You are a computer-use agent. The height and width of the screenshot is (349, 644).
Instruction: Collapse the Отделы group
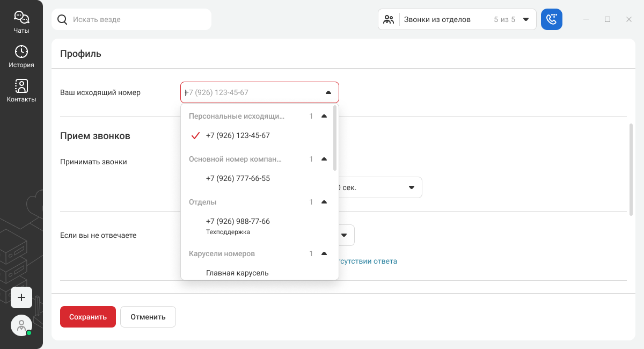tap(324, 202)
